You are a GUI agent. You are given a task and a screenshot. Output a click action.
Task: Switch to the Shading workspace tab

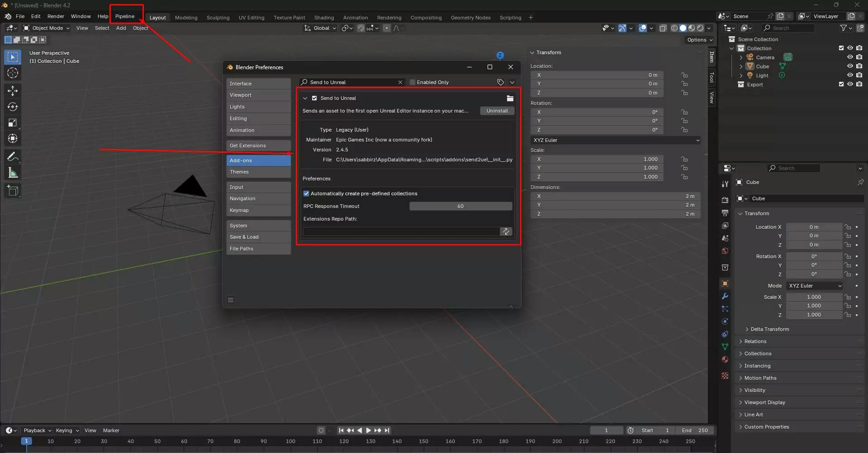(x=324, y=18)
